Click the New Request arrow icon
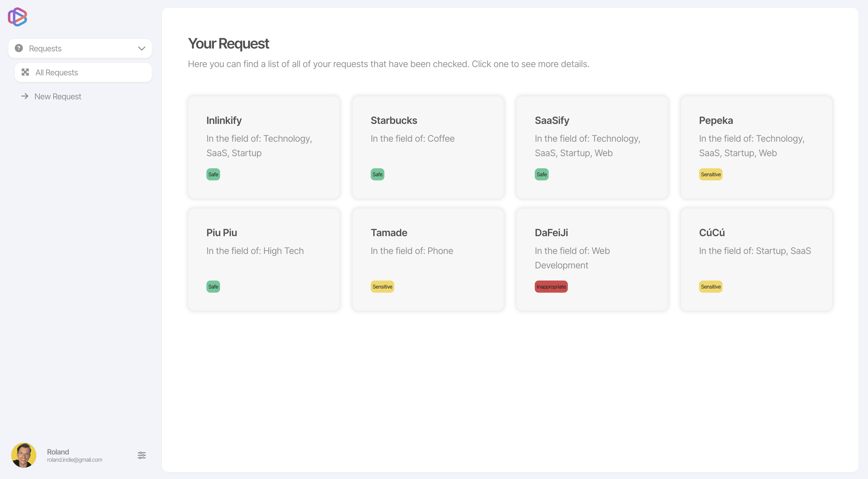 (x=25, y=96)
